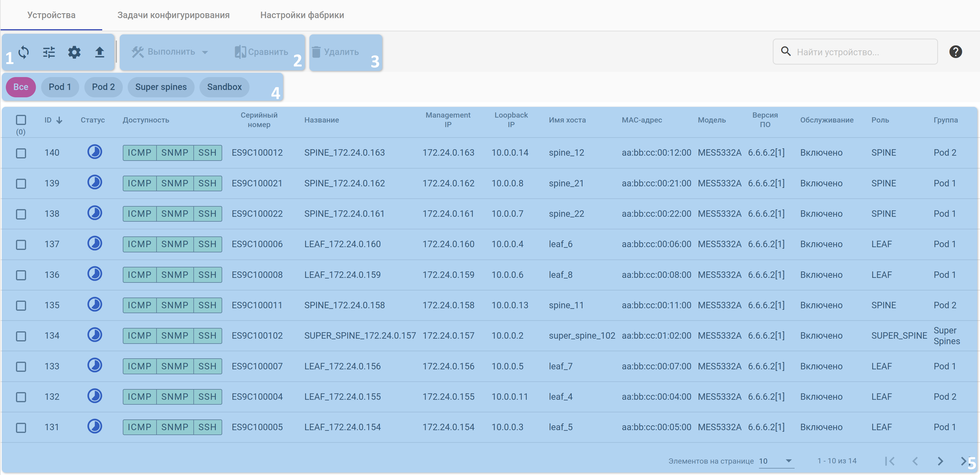Click the Удалить button

pos(335,52)
